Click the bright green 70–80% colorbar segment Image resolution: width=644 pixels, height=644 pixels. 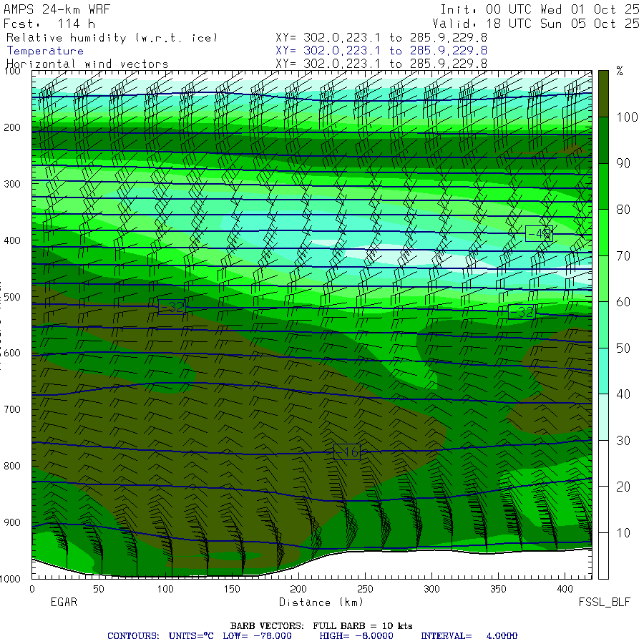603,232
